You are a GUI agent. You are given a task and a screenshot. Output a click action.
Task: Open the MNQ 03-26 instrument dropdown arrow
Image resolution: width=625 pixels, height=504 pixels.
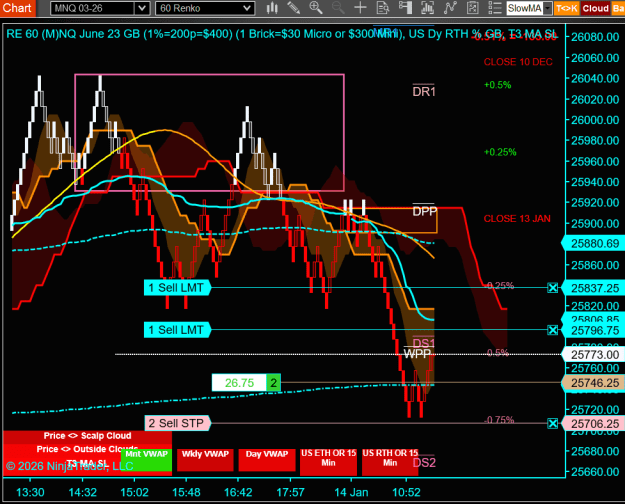tap(142, 8)
